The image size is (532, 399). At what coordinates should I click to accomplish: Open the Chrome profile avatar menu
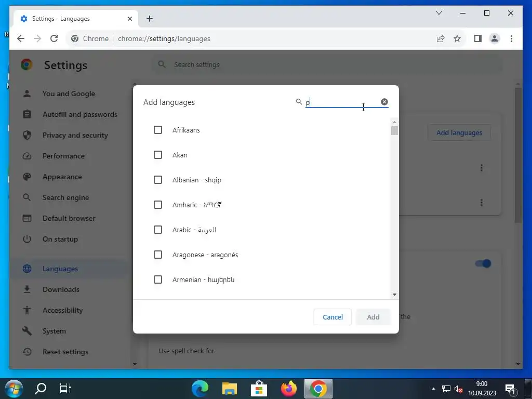tap(495, 38)
